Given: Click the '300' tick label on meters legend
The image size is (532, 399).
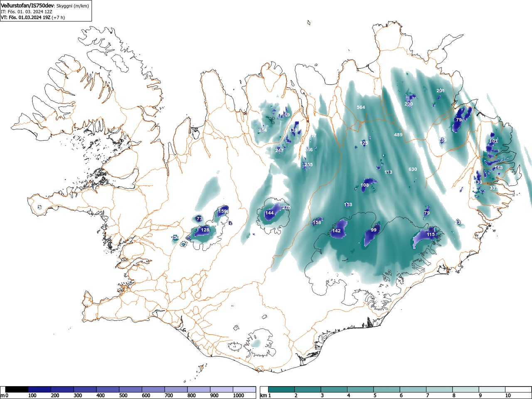Looking at the screenshot, I should click(78, 396).
